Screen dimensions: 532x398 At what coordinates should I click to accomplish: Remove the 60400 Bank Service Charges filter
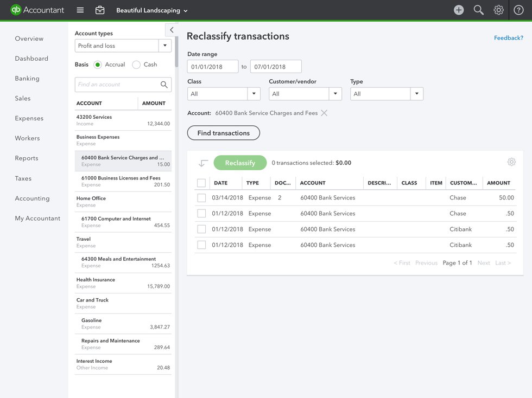tap(324, 113)
